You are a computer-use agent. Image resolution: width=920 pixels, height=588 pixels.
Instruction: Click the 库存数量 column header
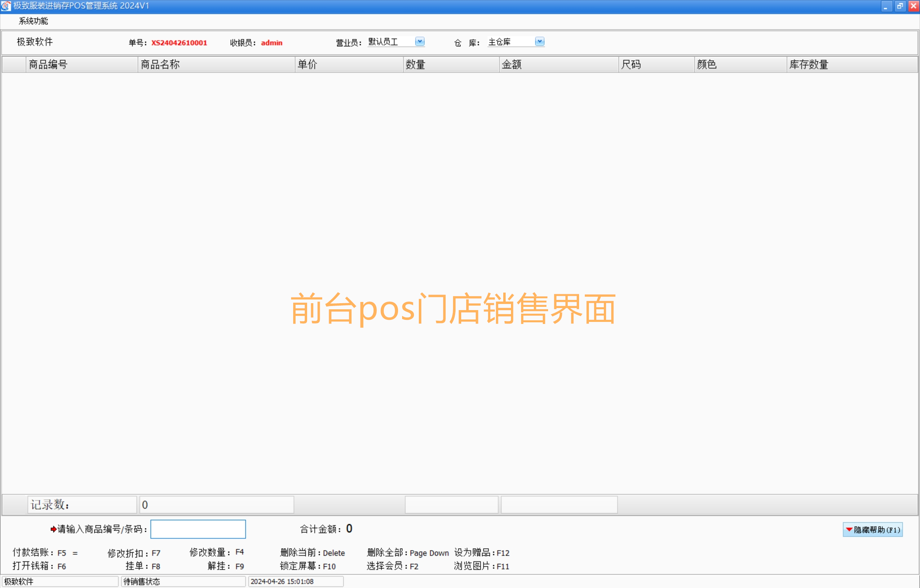pyautogui.click(x=852, y=64)
